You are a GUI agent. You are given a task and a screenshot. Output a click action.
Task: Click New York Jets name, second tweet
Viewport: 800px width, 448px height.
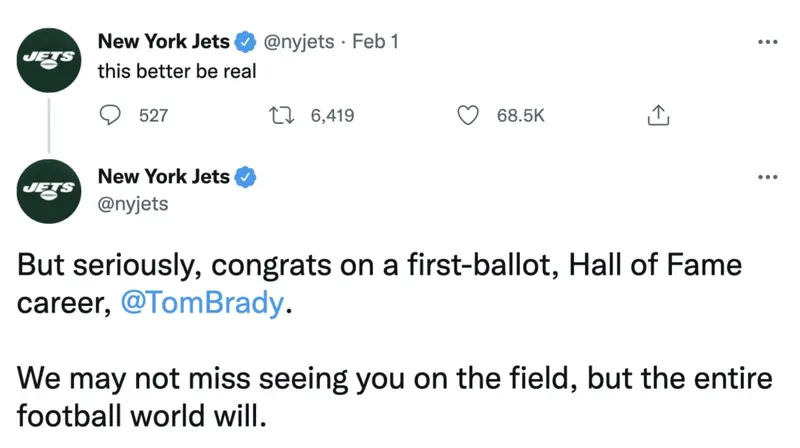click(x=163, y=178)
